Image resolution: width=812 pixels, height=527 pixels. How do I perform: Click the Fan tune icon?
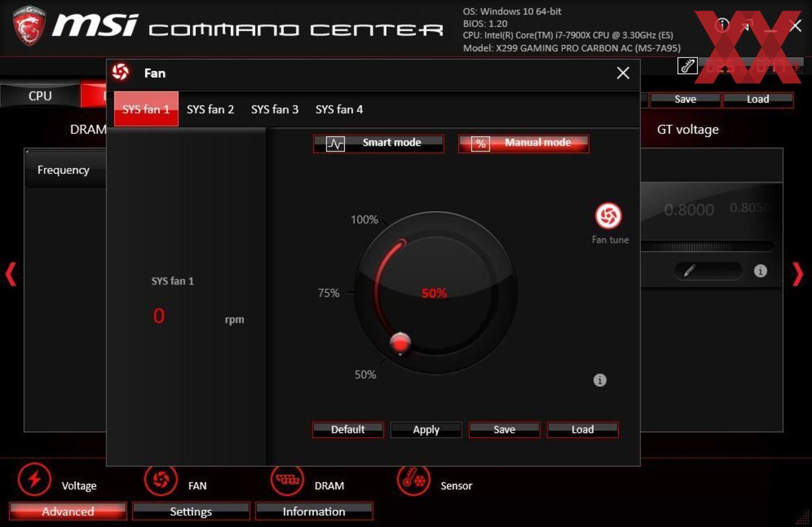608,216
